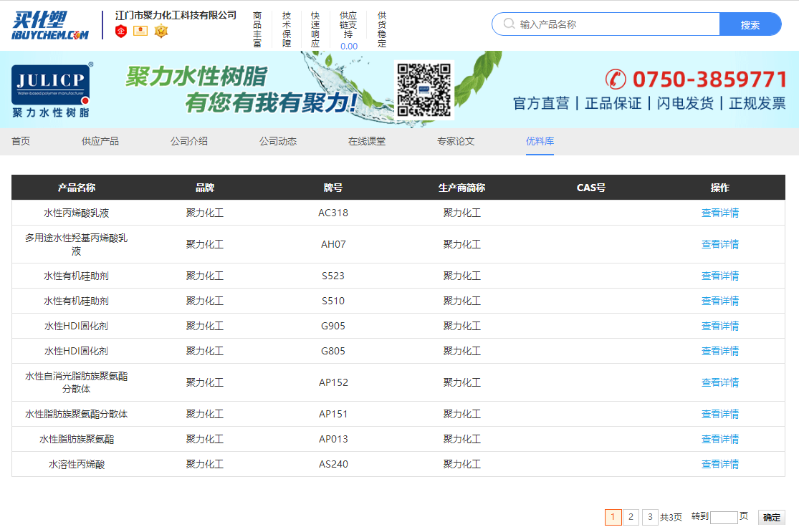Click the gold star medal badge
Viewport: 799px width, 532px height.
click(161, 31)
